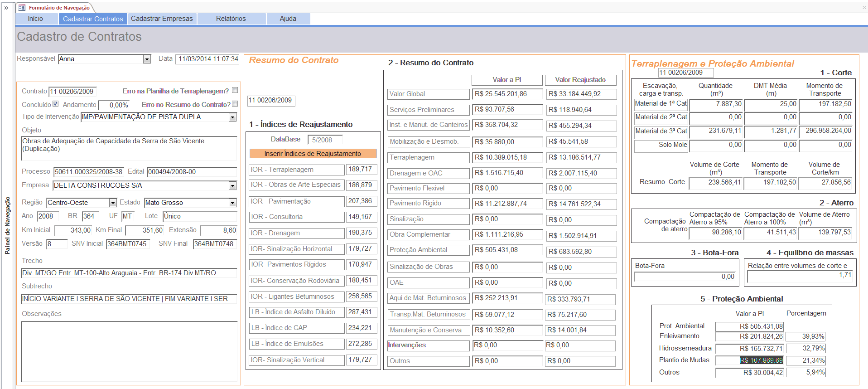This screenshot has height=389, width=868.
Task: Click Proteção Ambiental Valor a PI field
Action: point(507,250)
